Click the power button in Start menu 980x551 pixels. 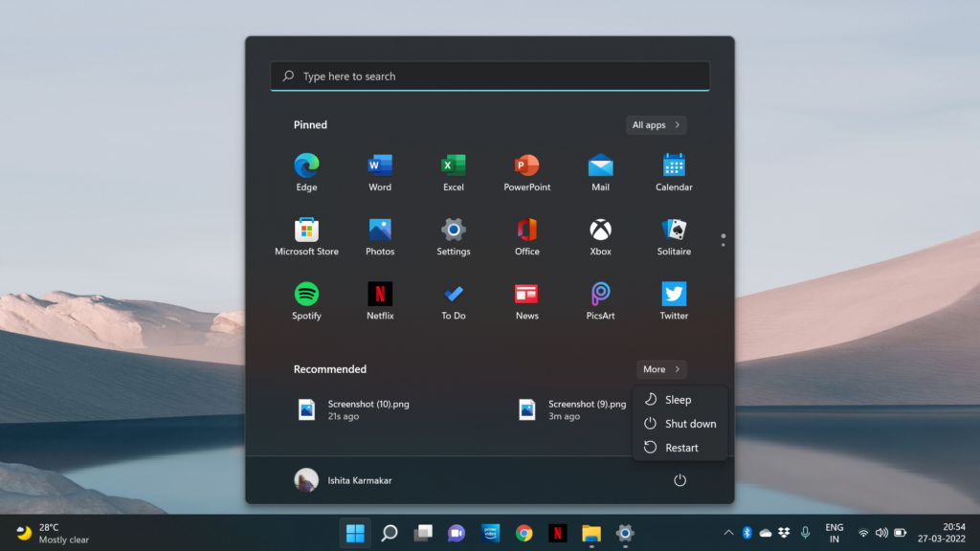pos(679,480)
